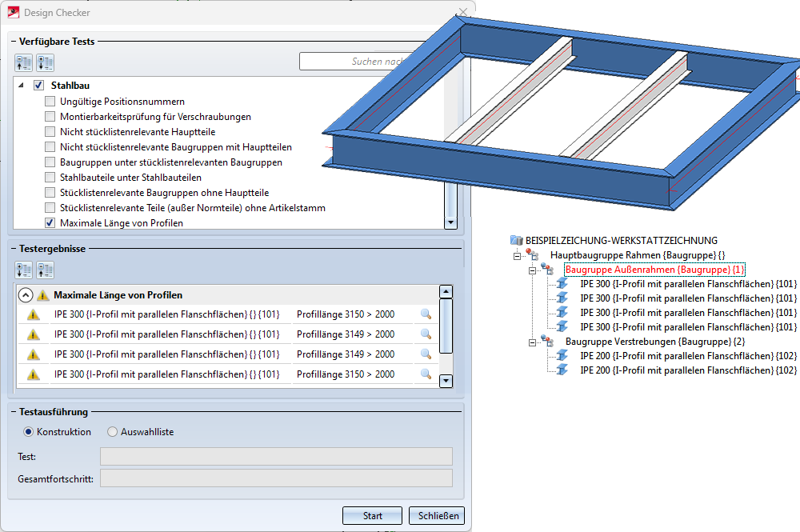Click BEISPIELZEICHUNG-WERKSTATTZEICHNUNG drawing icon
Image resolution: width=800 pixels, height=532 pixels.
517,240
